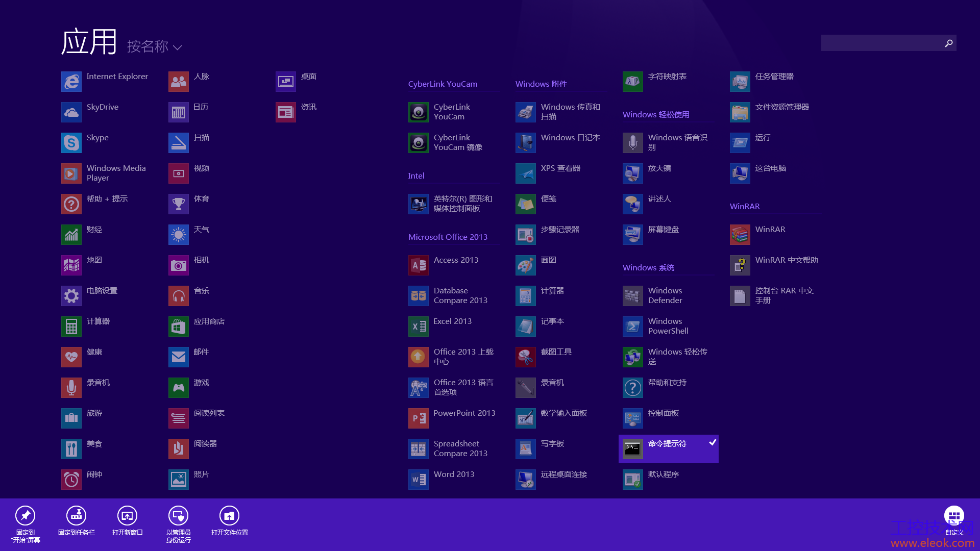Select the Windows 轻松使用 group header
Viewport: 980px width, 551px height.
click(x=656, y=114)
